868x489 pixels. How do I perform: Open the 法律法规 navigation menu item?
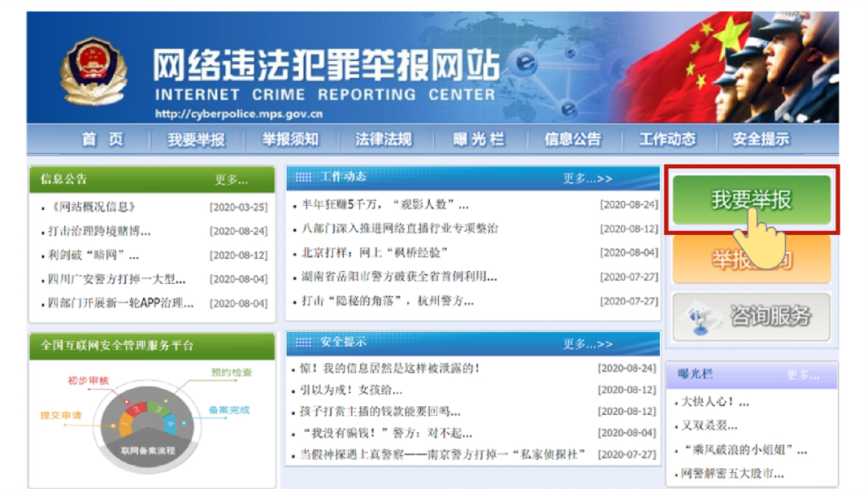[383, 139]
